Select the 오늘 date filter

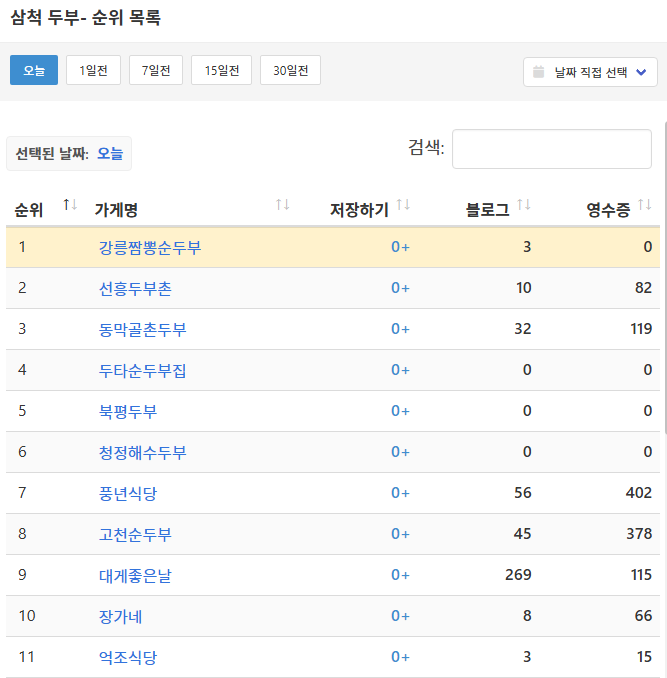coord(34,70)
